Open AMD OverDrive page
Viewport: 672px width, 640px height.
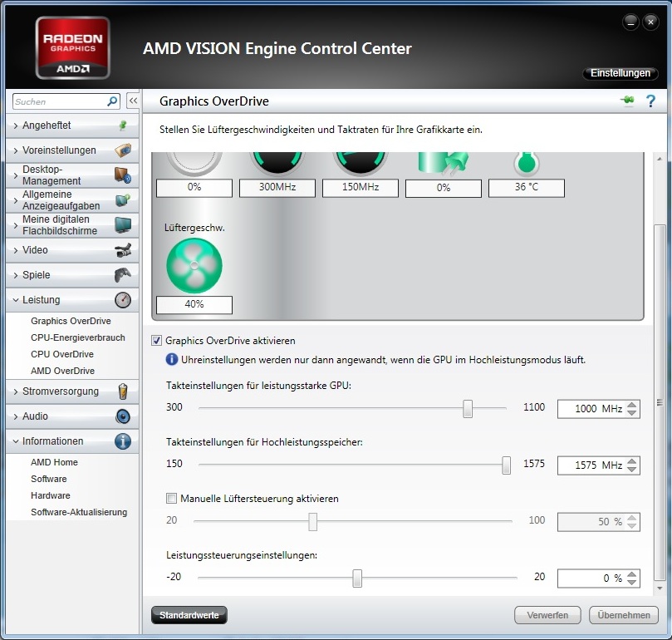pos(62,371)
